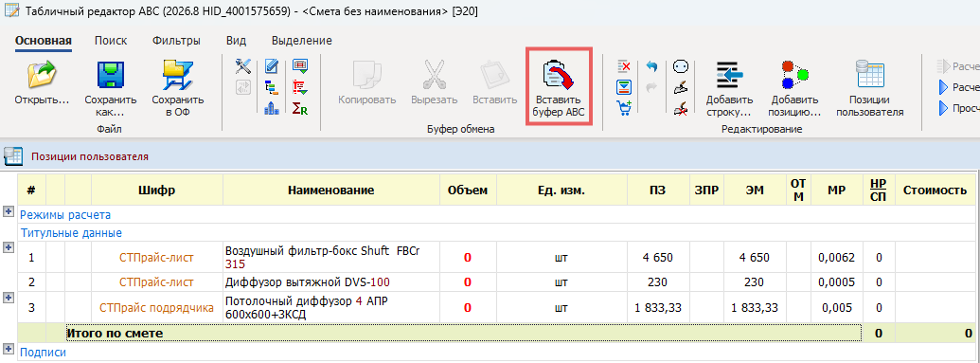Image resolution: width=980 pixels, height=363 pixels.
Task: Click the Добавить позицию... colored dots icon
Action: pyautogui.click(x=795, y=75)
